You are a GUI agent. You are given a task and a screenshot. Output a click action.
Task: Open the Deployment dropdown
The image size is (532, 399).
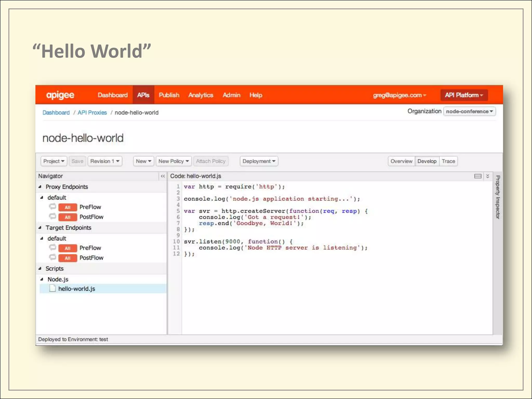pyautogui.click(x=259, y=161)
